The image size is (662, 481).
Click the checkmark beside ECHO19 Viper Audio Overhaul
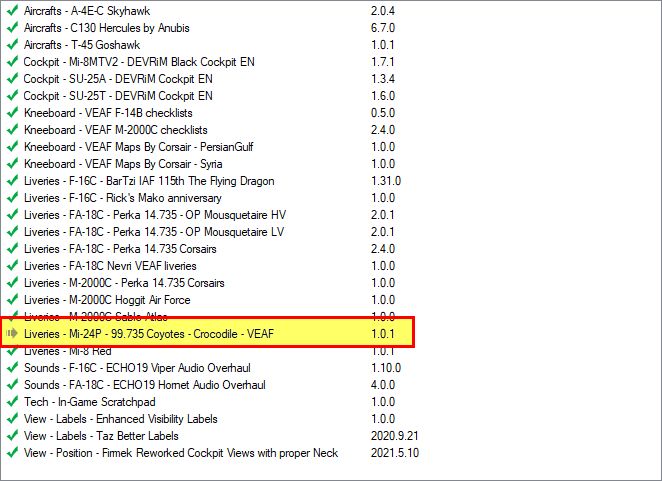[x=12, y=367]
